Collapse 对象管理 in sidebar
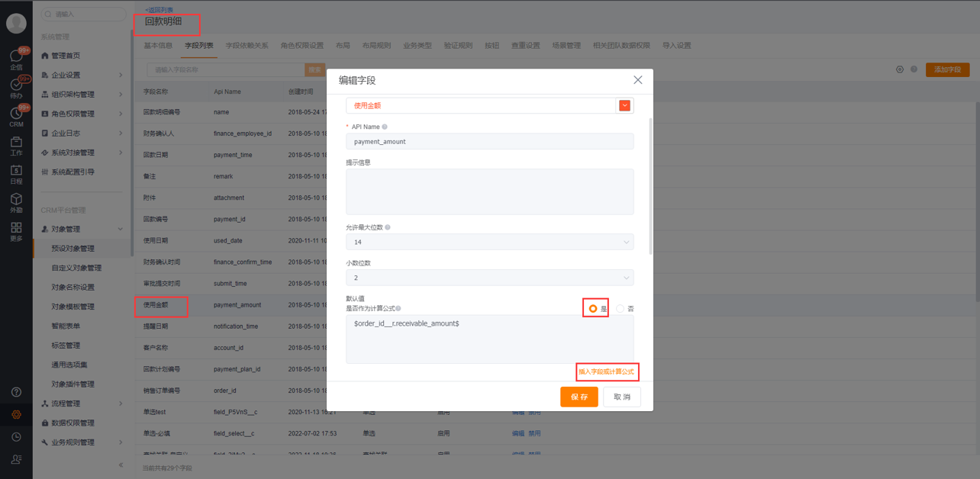980x479 pixels. pyautogui.click(x=121, y=229)
